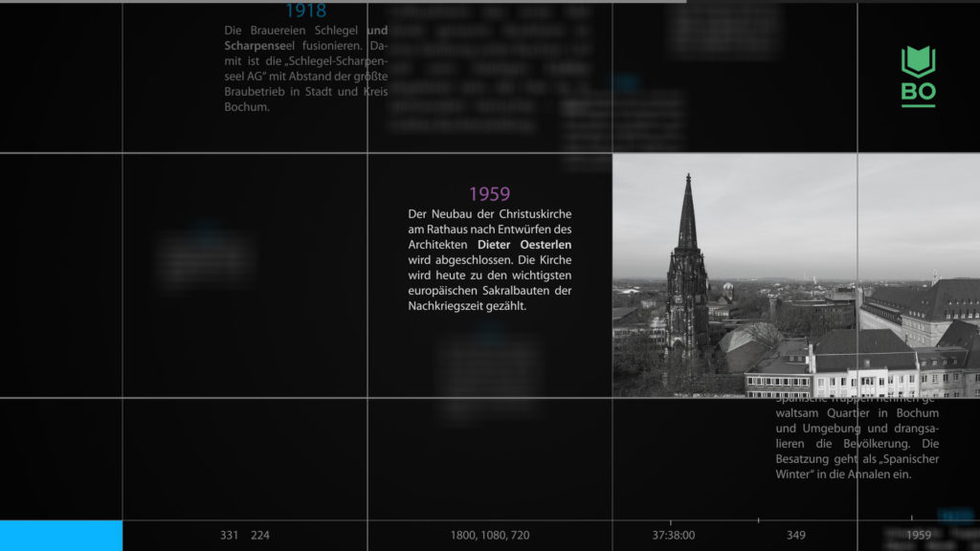Click the 349 value in bottom bar

point(795,536)
